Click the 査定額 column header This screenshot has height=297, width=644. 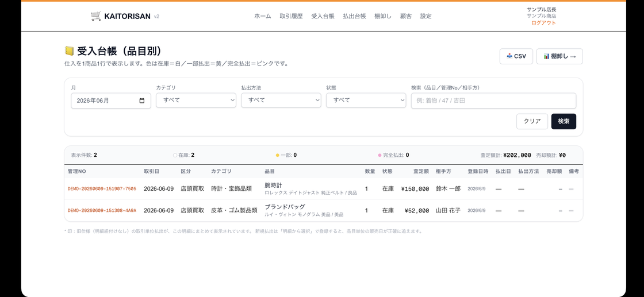(x=421, y=171)
